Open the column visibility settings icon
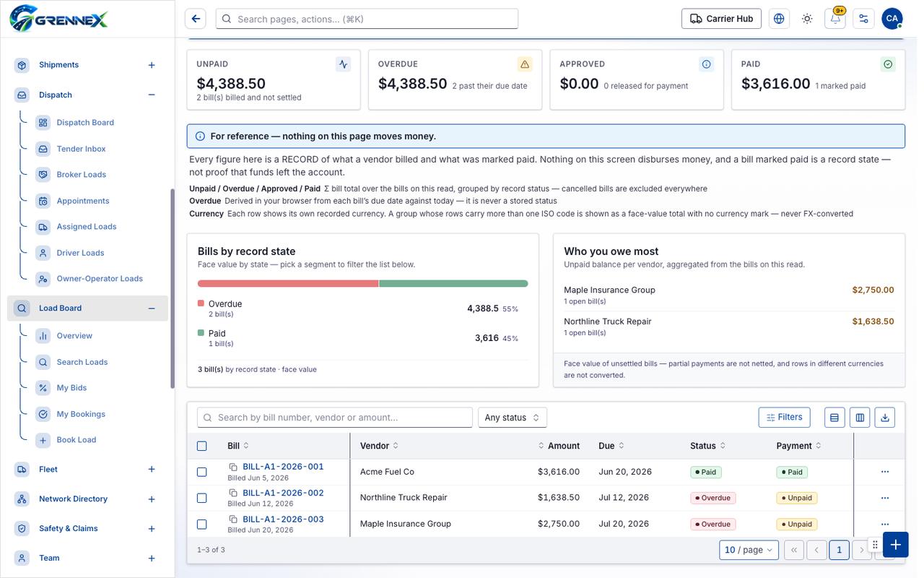 [860, 418]
